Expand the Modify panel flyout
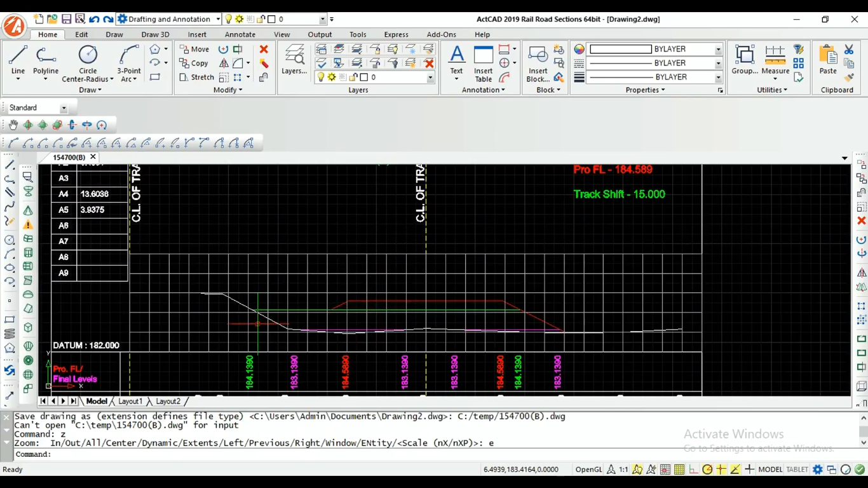This screenshot has width=868, height=488. point(227,90)
